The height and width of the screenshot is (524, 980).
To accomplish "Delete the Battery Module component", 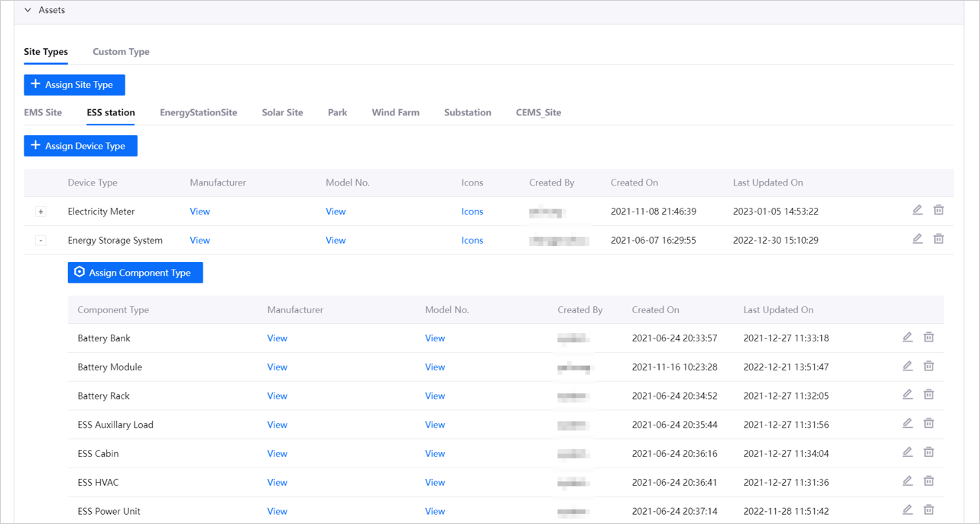I will coord(929,366).
